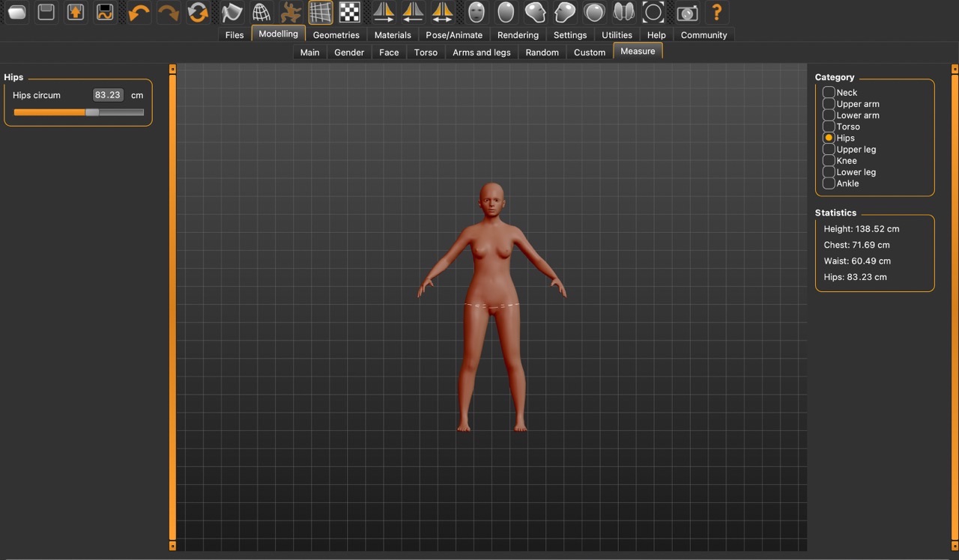This screenshot has width=959, height=560.
Task: Toggle the pose figure icon
Action: point(290,12)
